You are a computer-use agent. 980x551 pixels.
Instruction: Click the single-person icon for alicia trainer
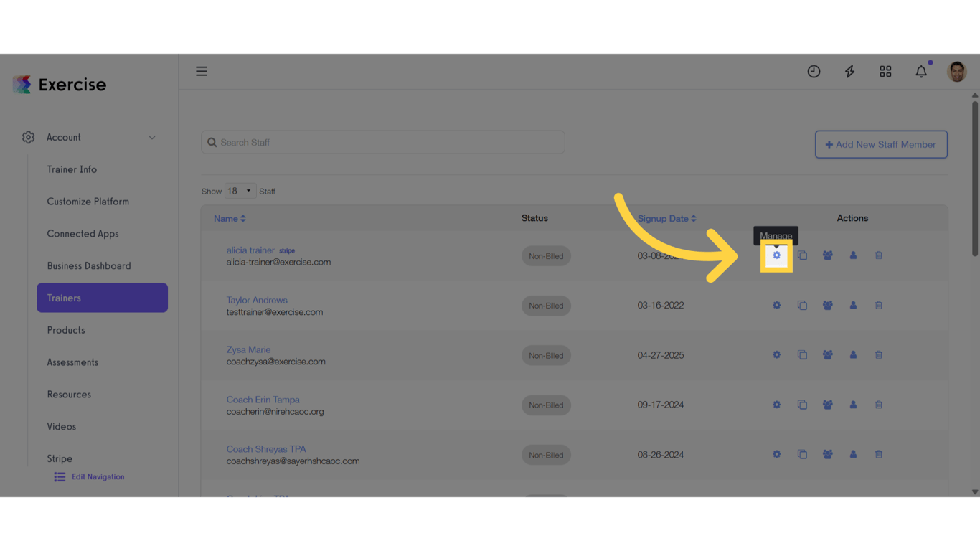point(853,255)
